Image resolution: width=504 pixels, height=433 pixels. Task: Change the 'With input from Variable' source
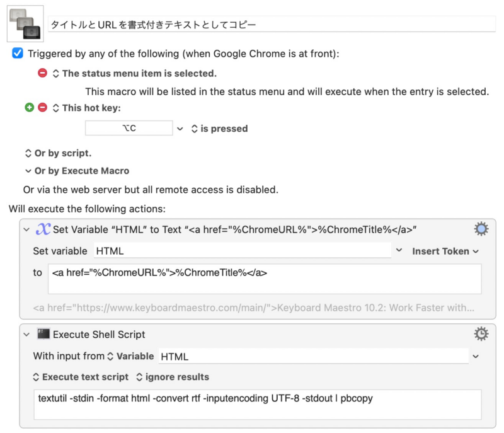[130, 356]
